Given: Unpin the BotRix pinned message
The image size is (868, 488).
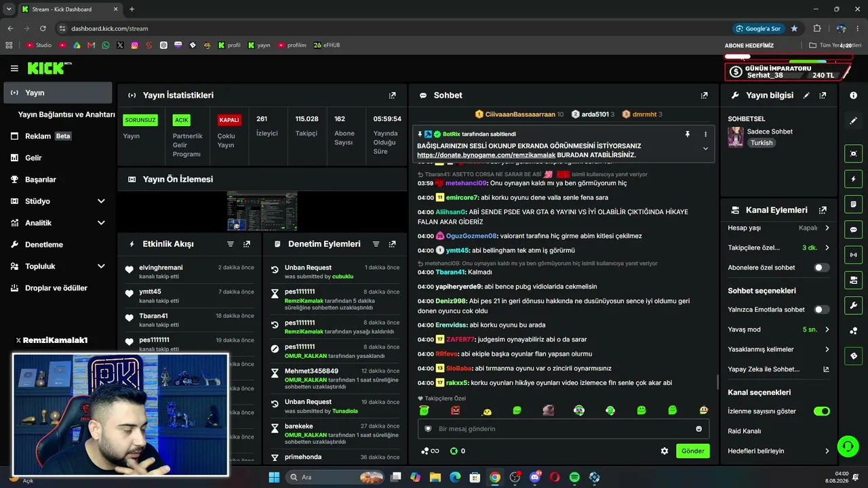Looking at the screenshot, I should coord(688,134).
